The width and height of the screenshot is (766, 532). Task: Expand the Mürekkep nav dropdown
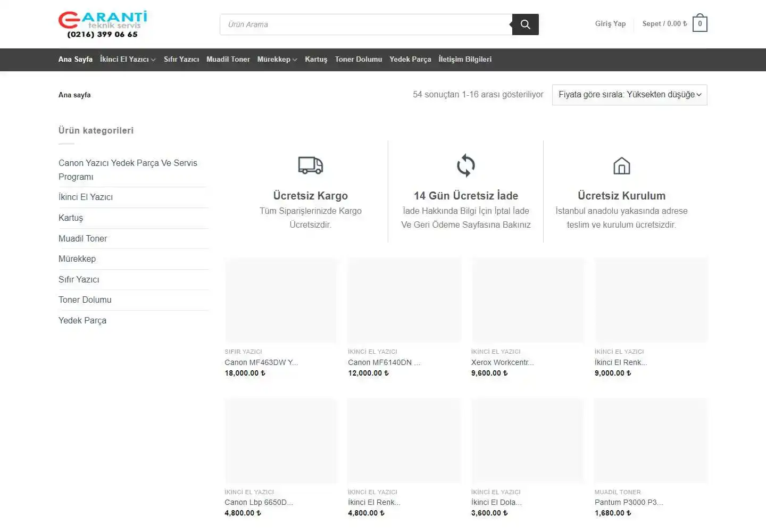click(277, 59)
